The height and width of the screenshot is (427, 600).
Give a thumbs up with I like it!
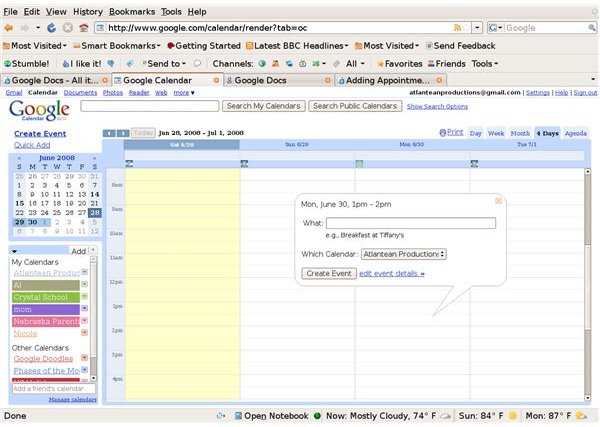[82, 64]
